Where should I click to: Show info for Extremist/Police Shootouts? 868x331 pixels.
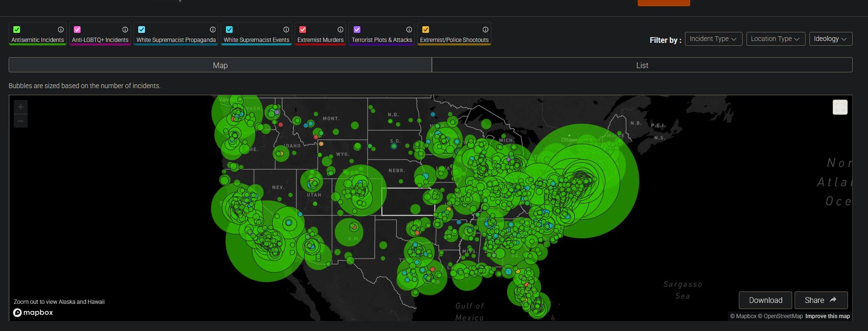point(485,30)
